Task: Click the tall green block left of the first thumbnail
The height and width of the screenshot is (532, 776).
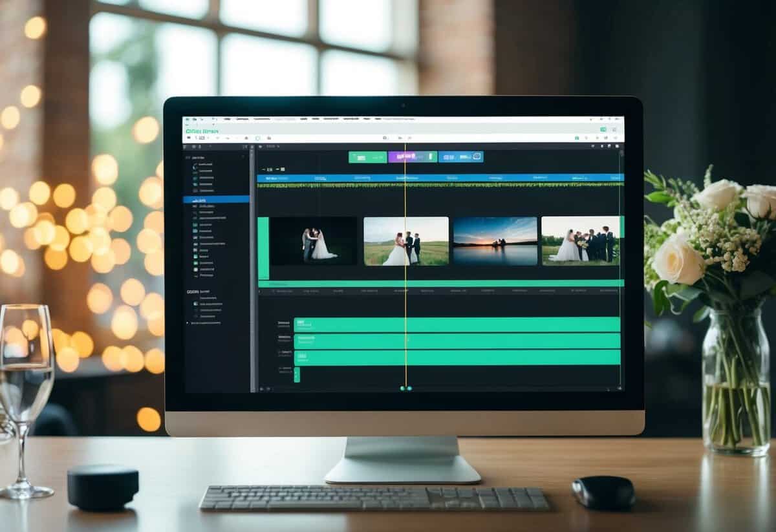Action: pos(263,248)
